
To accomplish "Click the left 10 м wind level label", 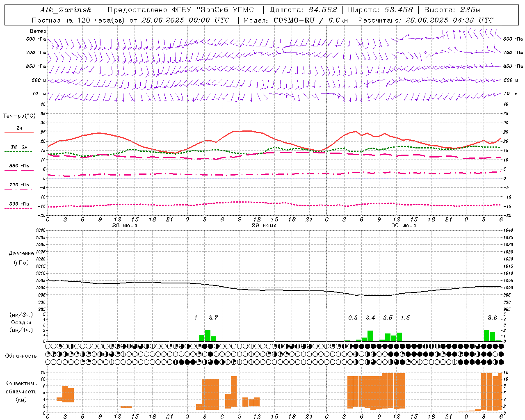I will pos(39,94).
